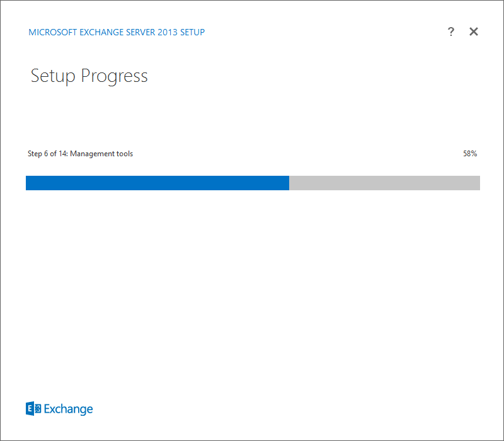504x441 pixels.
Task: Close the Exchange Server setup window
Action: (474, 32)
